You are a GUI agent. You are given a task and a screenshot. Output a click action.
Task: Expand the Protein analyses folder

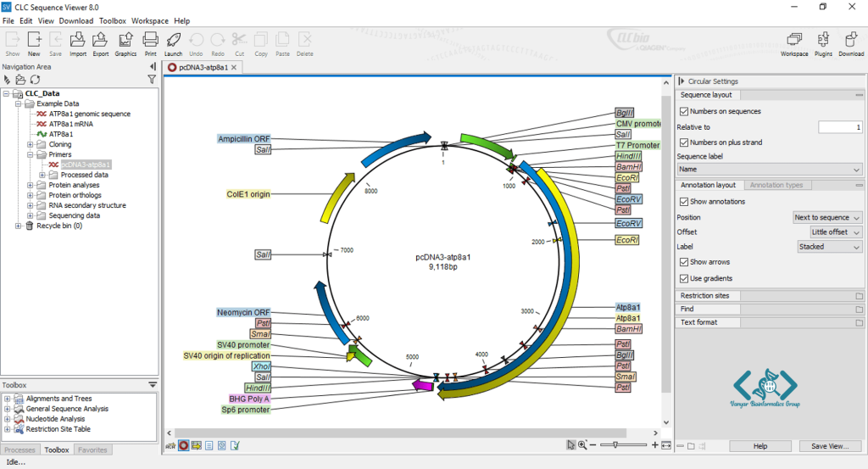click(x=30, y=185)
